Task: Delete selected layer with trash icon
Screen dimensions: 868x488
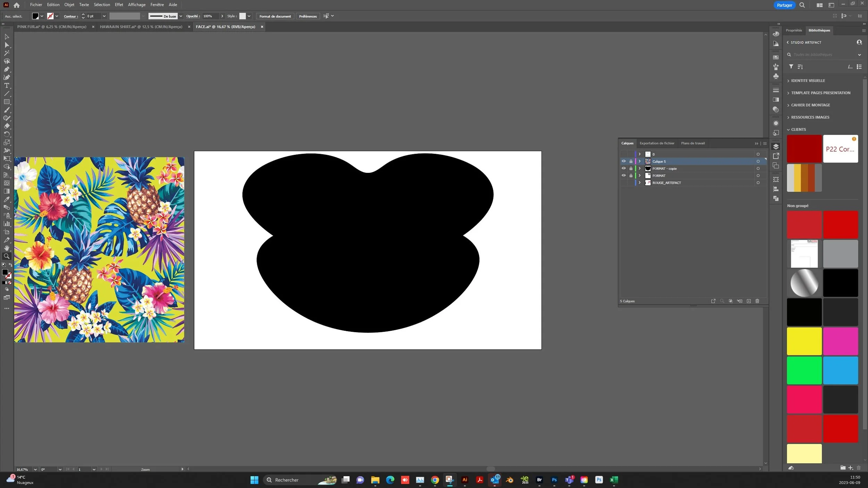Action: [x=757, y=301]
